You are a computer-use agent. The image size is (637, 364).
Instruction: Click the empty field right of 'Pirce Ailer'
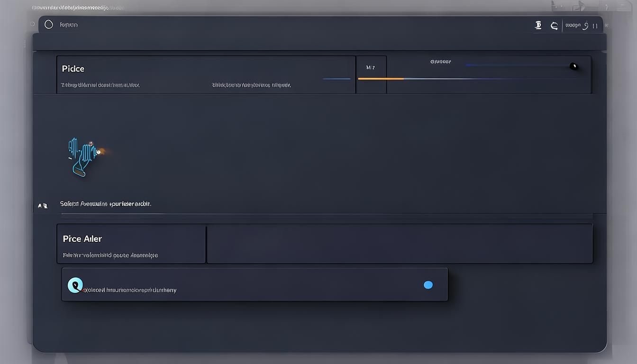point(400,244)
